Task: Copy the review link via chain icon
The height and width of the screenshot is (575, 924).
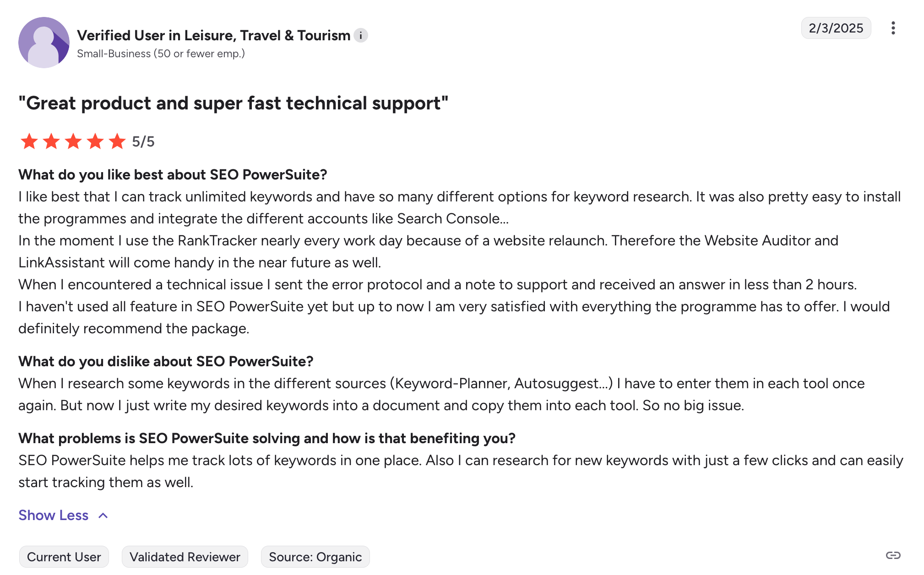Action: 893,555
